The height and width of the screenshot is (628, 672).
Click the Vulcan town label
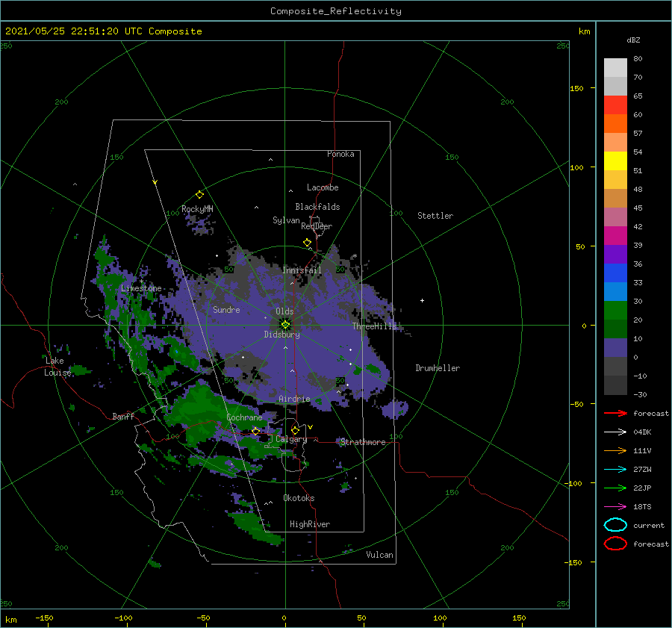pyautogui.click(x=379, y=555)
